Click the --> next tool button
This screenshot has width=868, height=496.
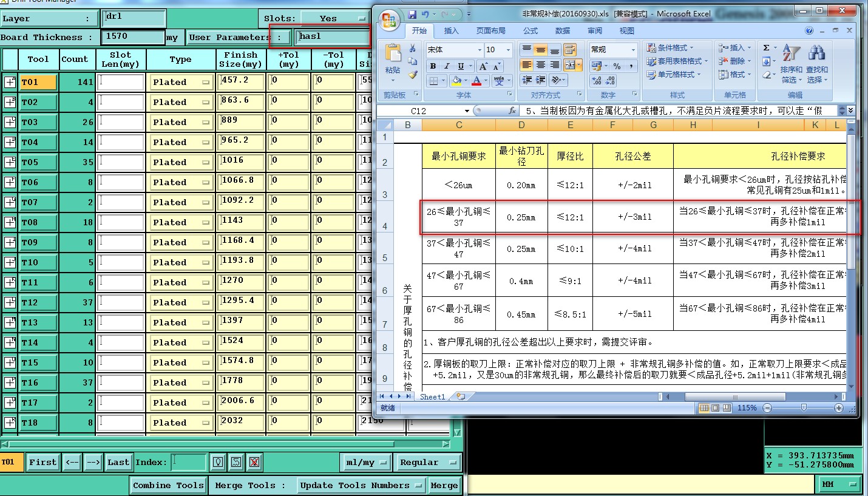93,463
